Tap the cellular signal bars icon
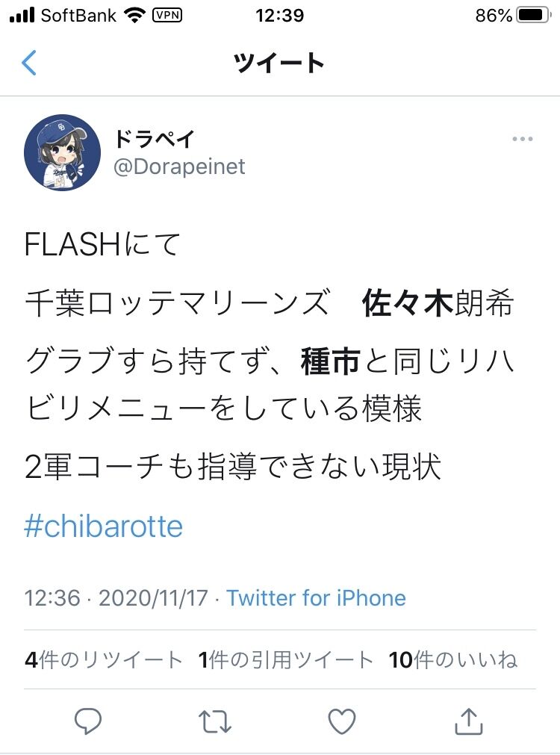560x755 pixels. tap(22, 16)
